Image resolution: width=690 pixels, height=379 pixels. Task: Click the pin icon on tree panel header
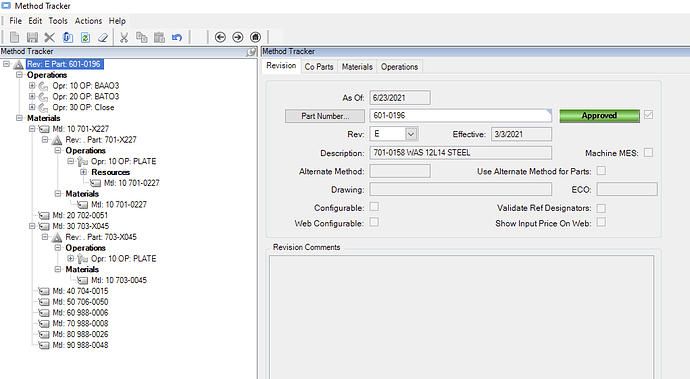tap(251, 52)
